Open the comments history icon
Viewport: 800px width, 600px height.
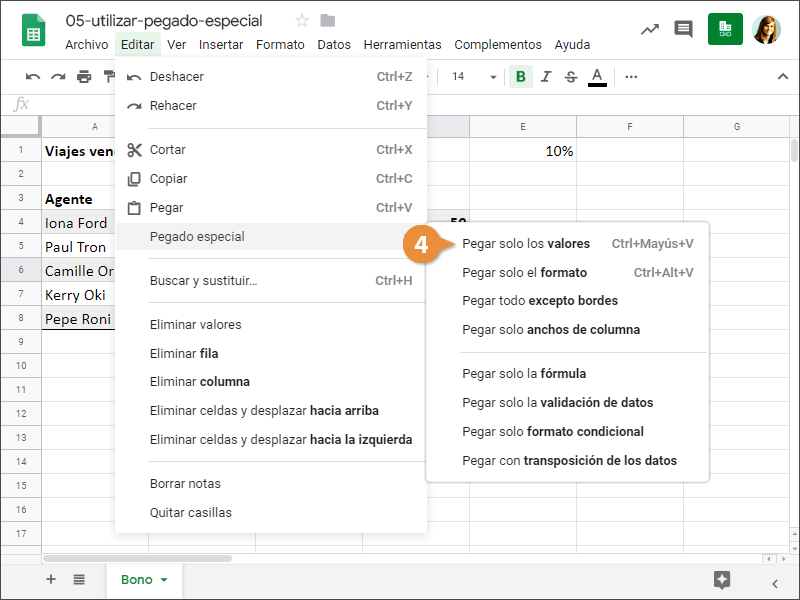tap(684, 29)
